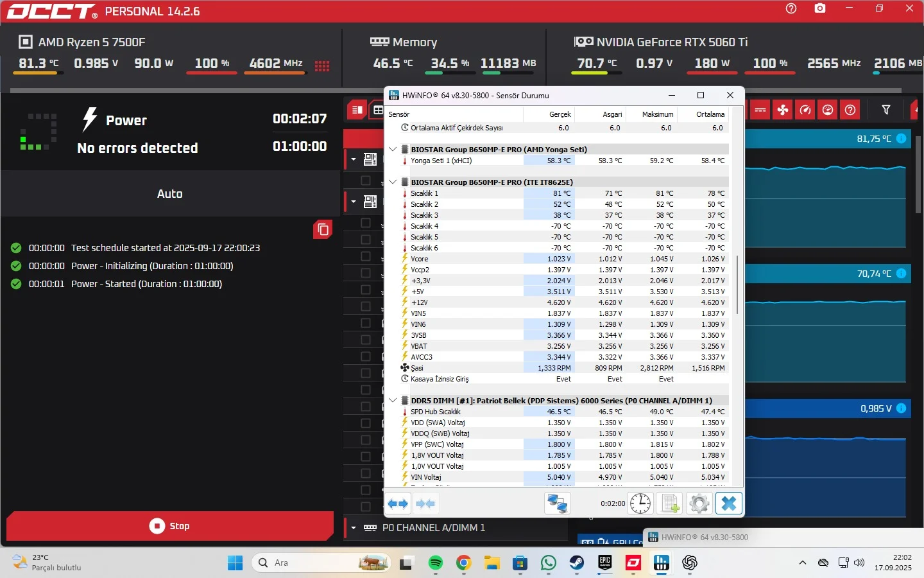
Task: Show info for the 70,74 °C graph
Action: (901, 274)
